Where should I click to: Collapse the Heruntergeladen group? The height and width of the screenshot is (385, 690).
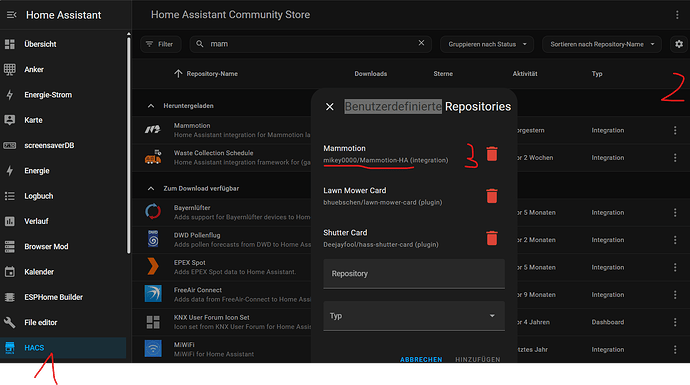pos(150,106)
